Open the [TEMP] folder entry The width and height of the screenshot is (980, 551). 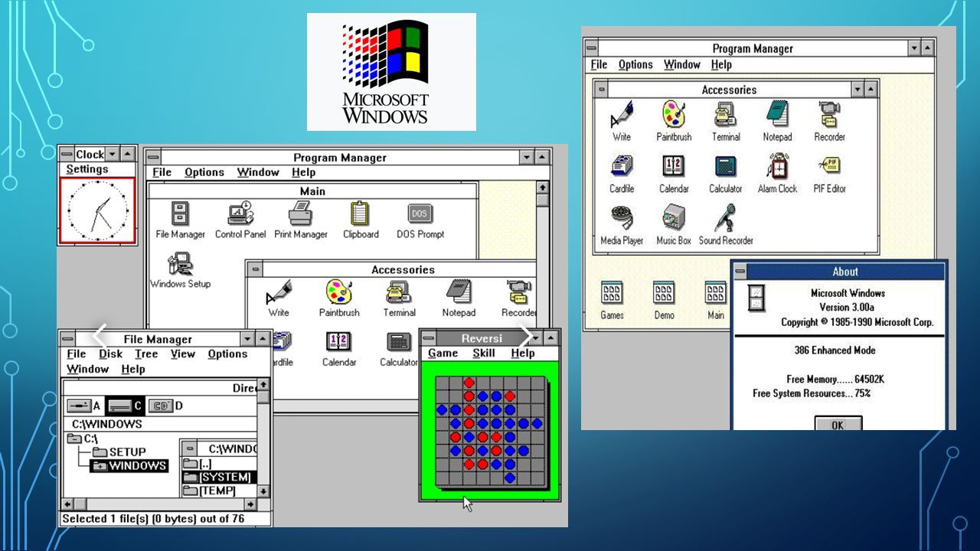coord(209,491)
